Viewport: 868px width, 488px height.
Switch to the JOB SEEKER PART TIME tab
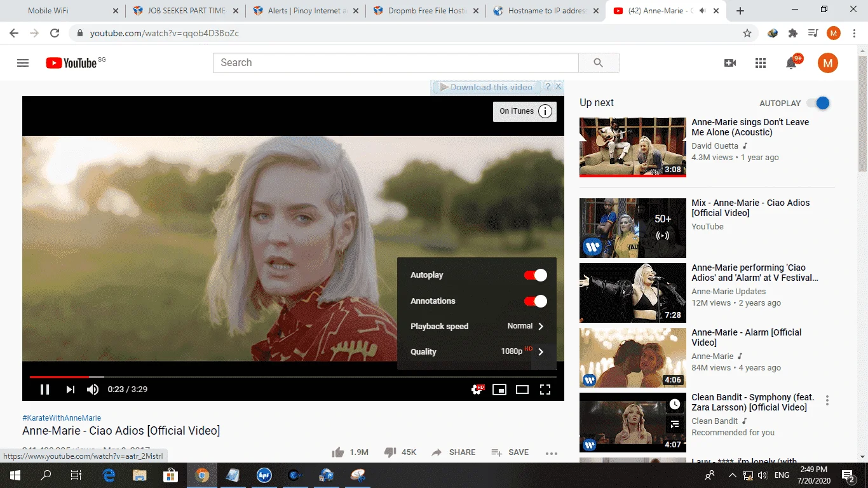tap(186, 11)
